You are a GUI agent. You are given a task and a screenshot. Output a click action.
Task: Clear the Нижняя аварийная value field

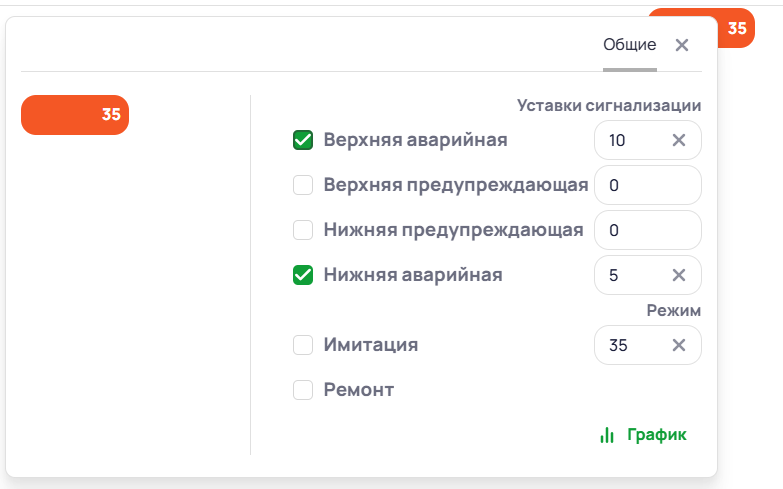[x=679, y=275]
